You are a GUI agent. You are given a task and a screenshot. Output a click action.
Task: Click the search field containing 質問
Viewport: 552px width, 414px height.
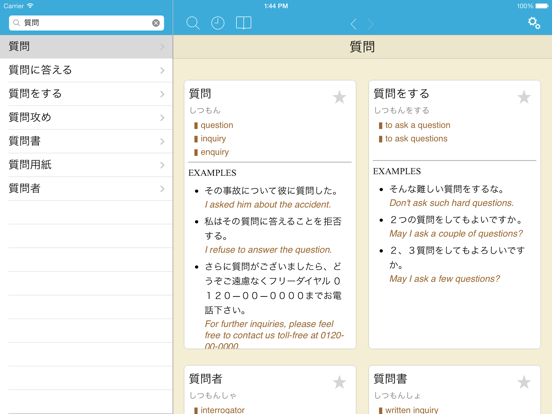pos(86,23)
